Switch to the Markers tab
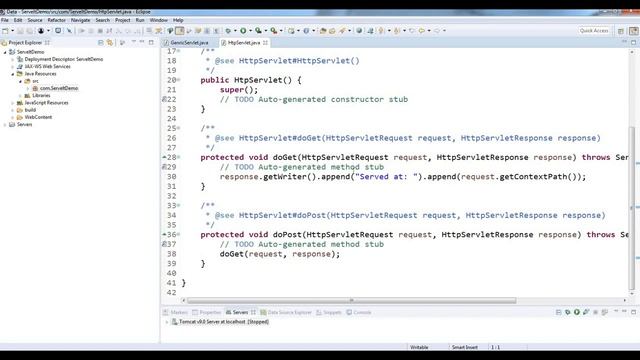The width and height of the screenshot is (640, 360). 176,312
